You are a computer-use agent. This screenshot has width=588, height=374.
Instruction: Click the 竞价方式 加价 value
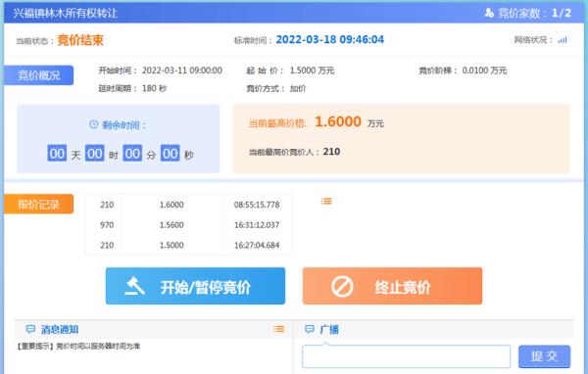[298, 88]
